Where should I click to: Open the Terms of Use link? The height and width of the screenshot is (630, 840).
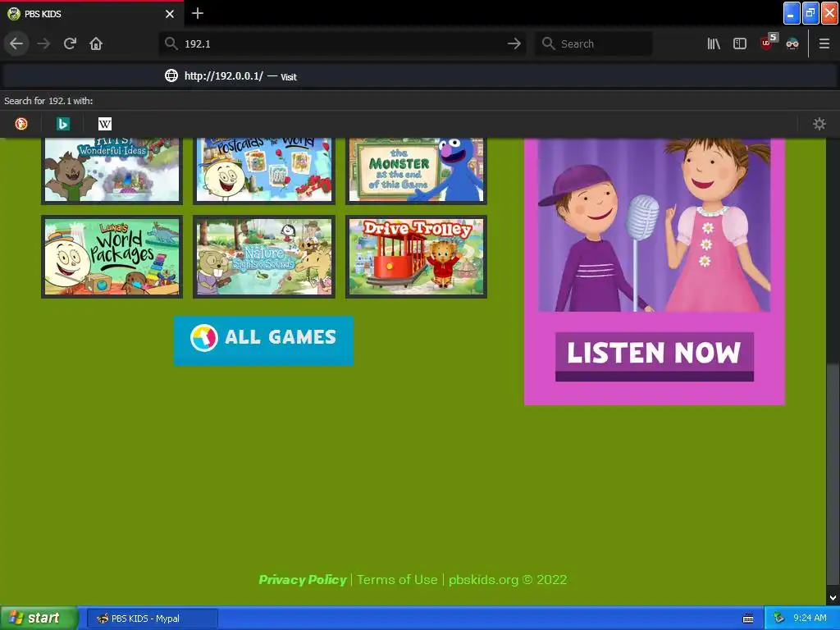[x=397, y=580]
